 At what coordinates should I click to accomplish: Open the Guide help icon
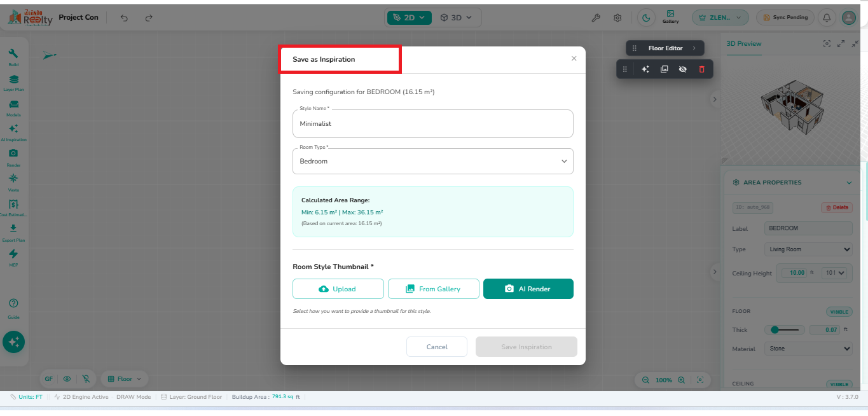point(13,308)
